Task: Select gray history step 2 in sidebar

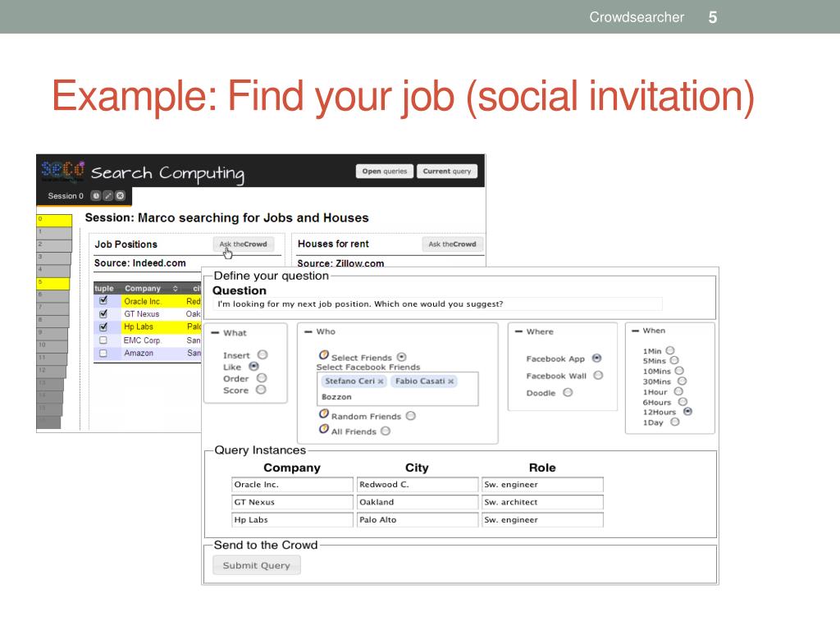Action: tap(54, 246)
